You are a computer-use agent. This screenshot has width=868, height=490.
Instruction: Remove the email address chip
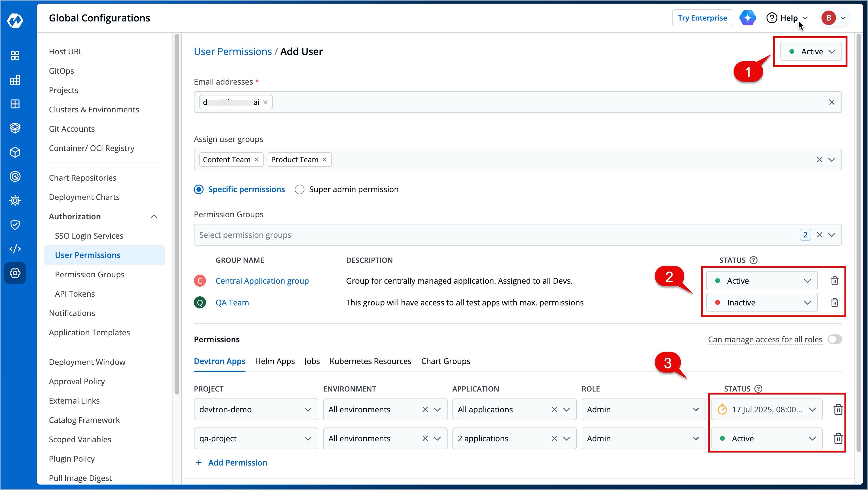click(x=265, y=102)
